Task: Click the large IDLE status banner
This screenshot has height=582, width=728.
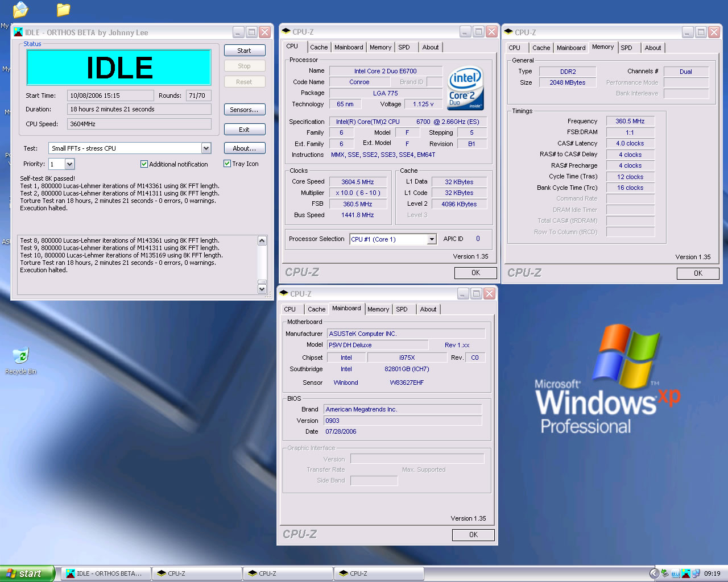Action: tap(119, 68)
